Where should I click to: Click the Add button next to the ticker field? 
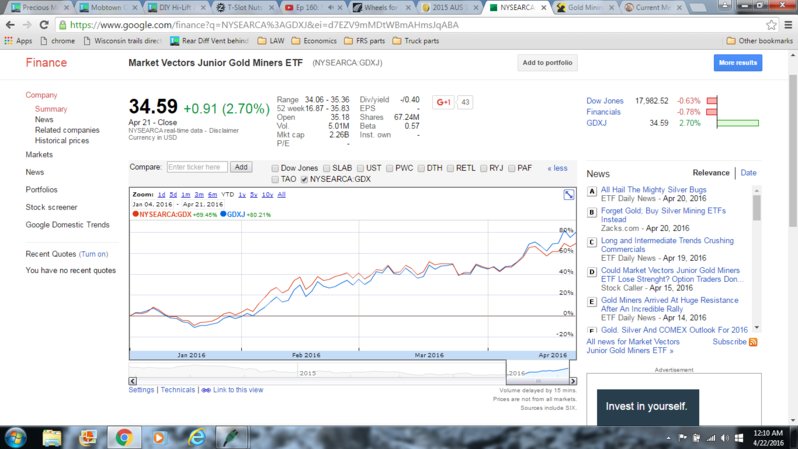point(241,167)
